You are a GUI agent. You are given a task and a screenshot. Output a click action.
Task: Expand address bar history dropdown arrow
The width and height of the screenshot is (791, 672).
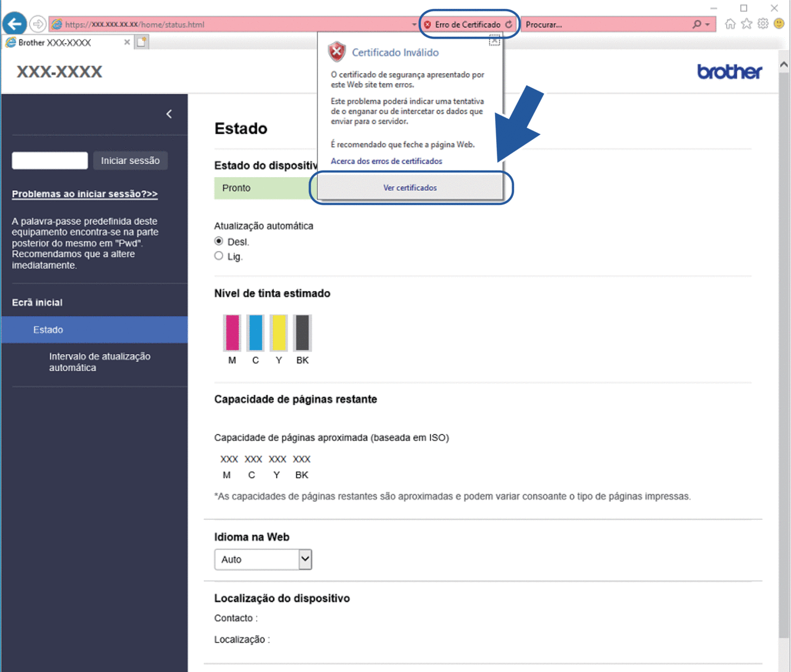coord(414,24)
